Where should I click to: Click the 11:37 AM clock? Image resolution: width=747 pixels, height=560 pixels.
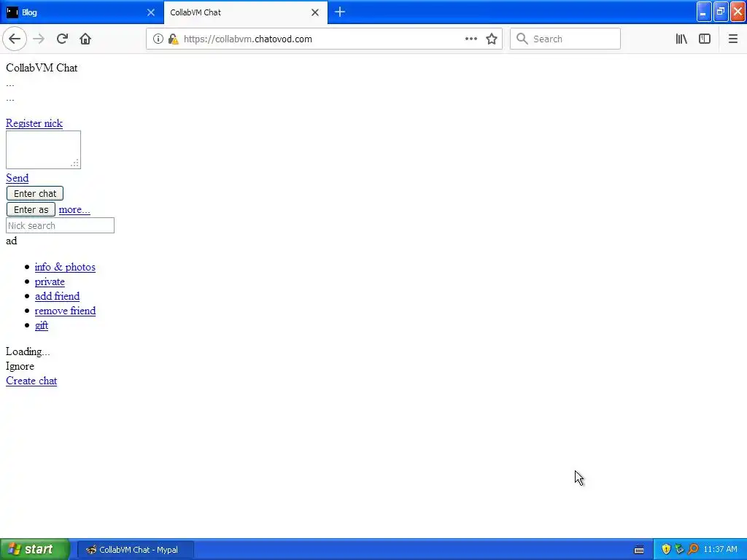[x=720, y=550]
